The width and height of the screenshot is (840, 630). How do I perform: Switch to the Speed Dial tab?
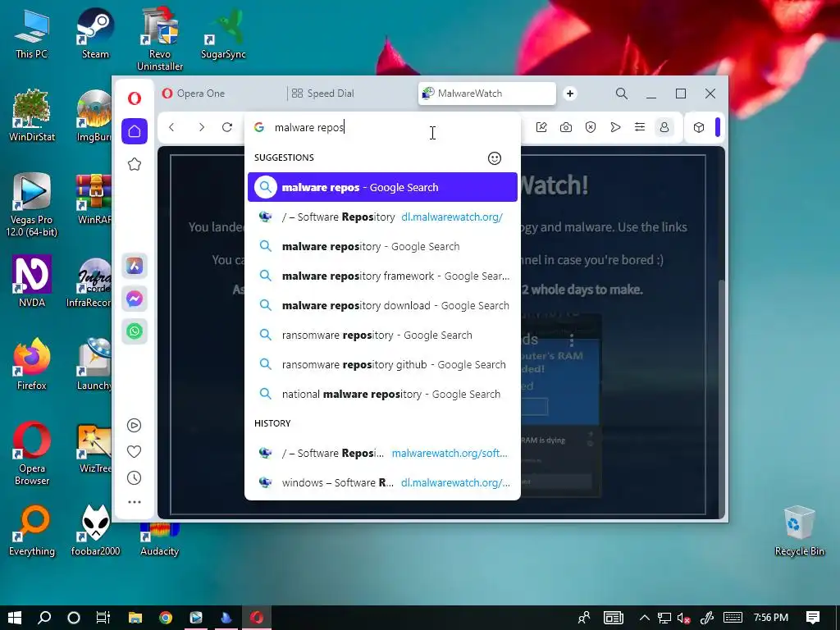click(x=351, y=94)
